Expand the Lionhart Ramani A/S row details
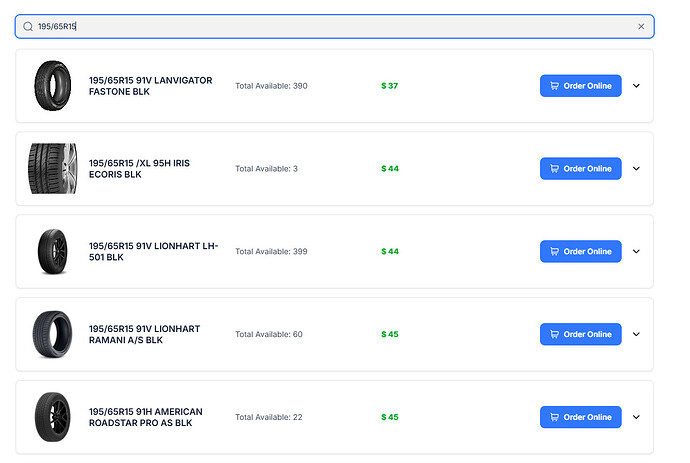Image resolution: width=690 pixels, height=463 pixels. (x=636, y=334)
